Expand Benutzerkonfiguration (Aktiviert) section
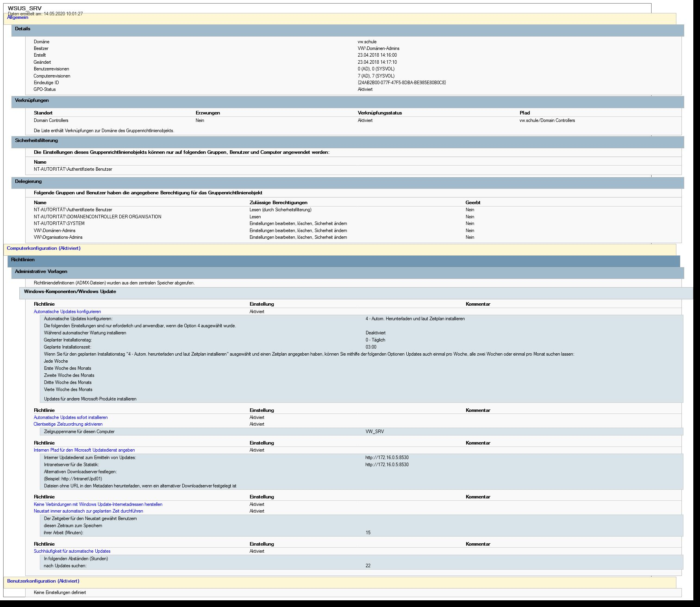The image size is (700, 607). click(43, 581)
